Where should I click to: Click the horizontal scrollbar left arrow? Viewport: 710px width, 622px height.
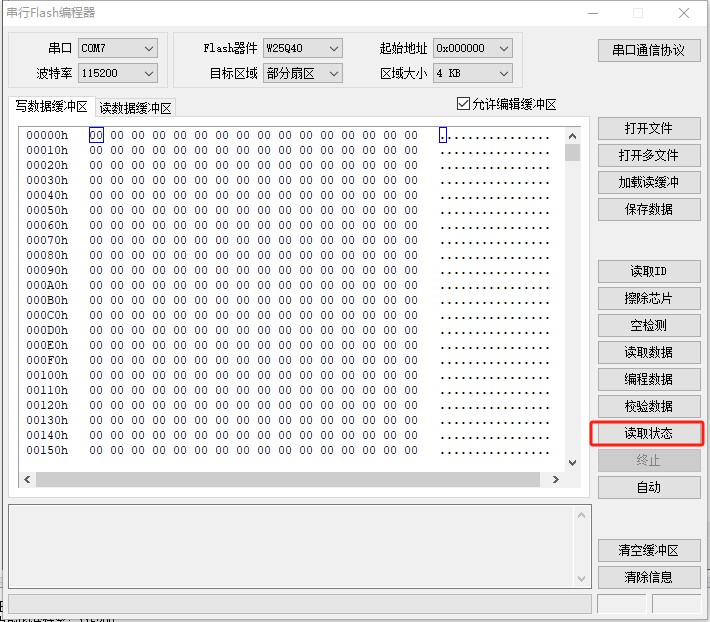[x=27, y=479]
